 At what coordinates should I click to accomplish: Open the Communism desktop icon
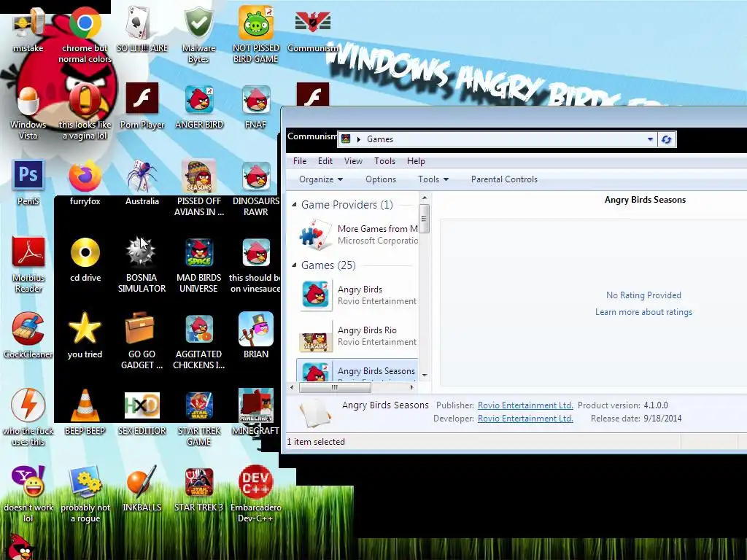click(312, 31)
